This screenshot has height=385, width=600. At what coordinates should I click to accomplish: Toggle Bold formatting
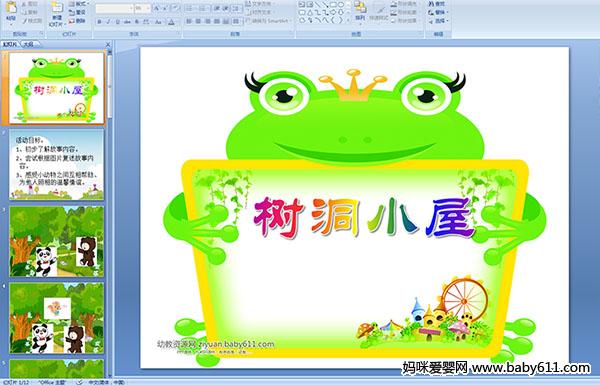point(99,22)
